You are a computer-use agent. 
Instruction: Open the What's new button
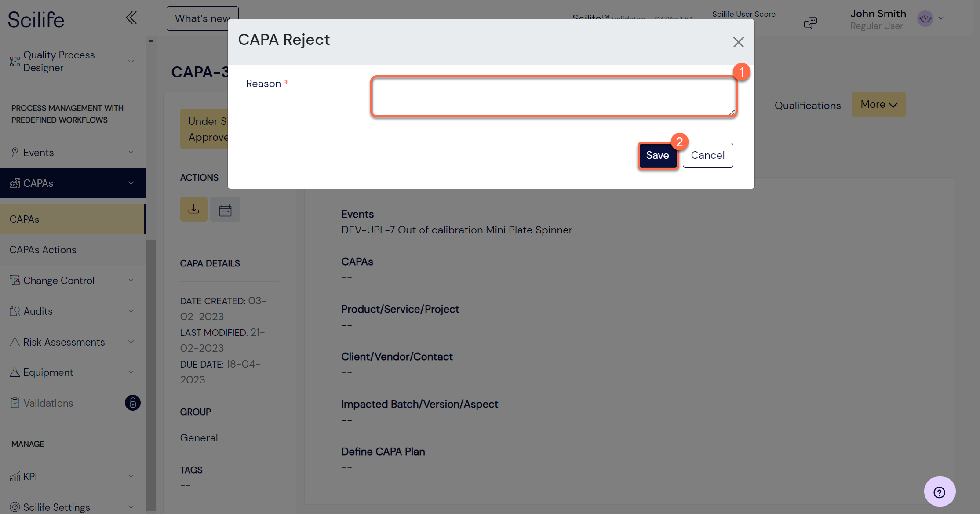203,18
